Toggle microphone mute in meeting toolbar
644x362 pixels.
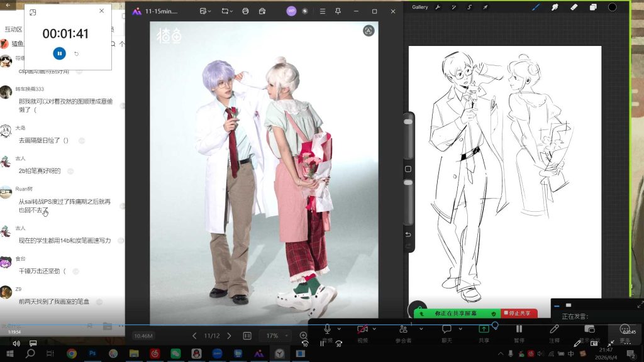coord(327,329)
